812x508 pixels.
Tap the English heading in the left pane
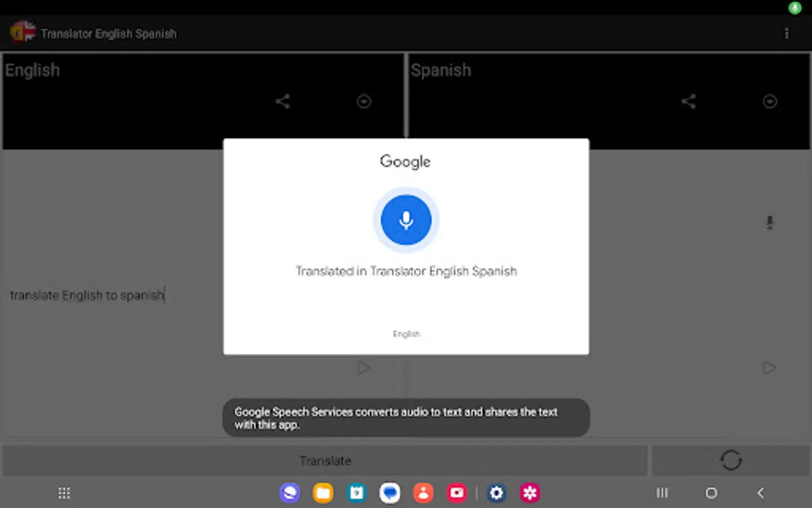[x=32, y=70]
